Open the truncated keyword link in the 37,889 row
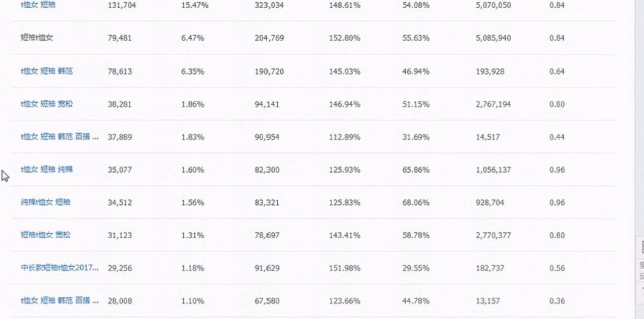Screen dimensions: 644x319 coord(60,137)
